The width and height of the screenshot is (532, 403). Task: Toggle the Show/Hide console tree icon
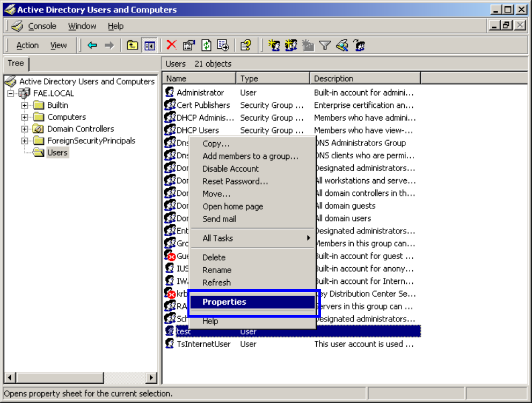149,45
